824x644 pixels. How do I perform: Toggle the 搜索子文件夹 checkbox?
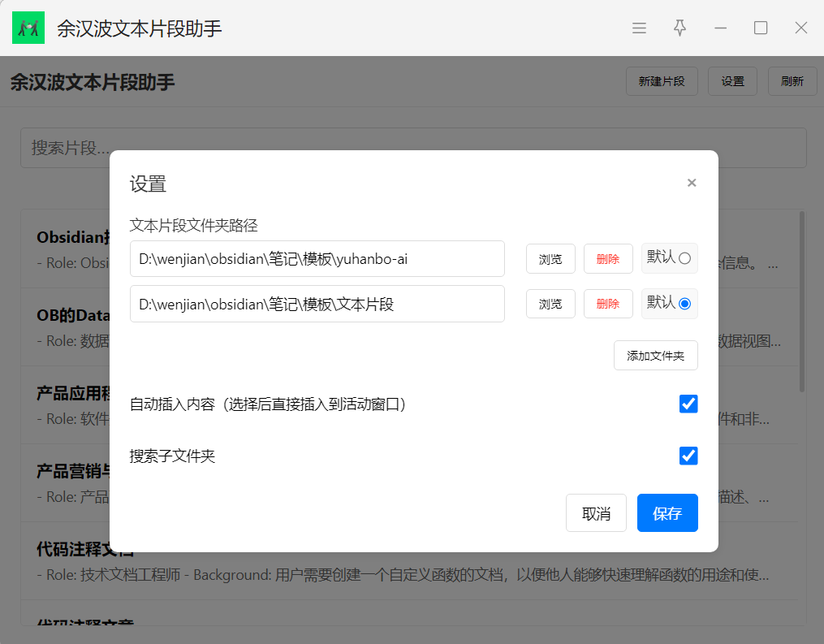tap(688, 456)
